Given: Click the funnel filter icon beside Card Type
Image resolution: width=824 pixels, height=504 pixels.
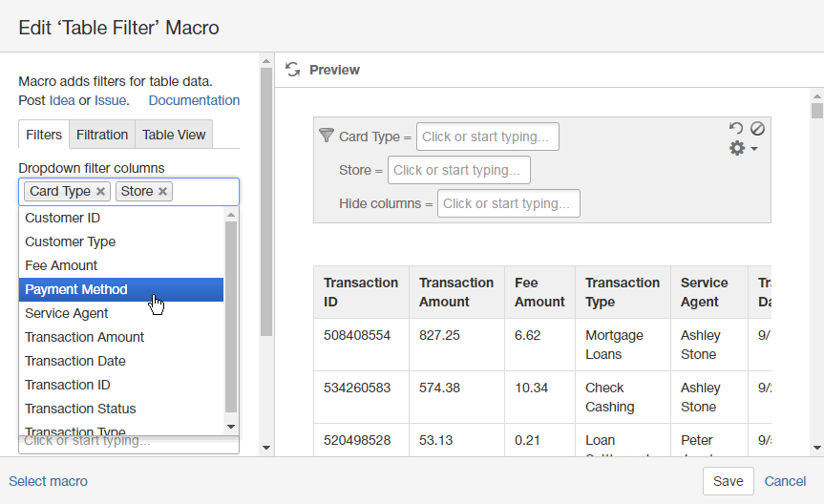Looking at the screenshot, I should click(x=326, y=136).
